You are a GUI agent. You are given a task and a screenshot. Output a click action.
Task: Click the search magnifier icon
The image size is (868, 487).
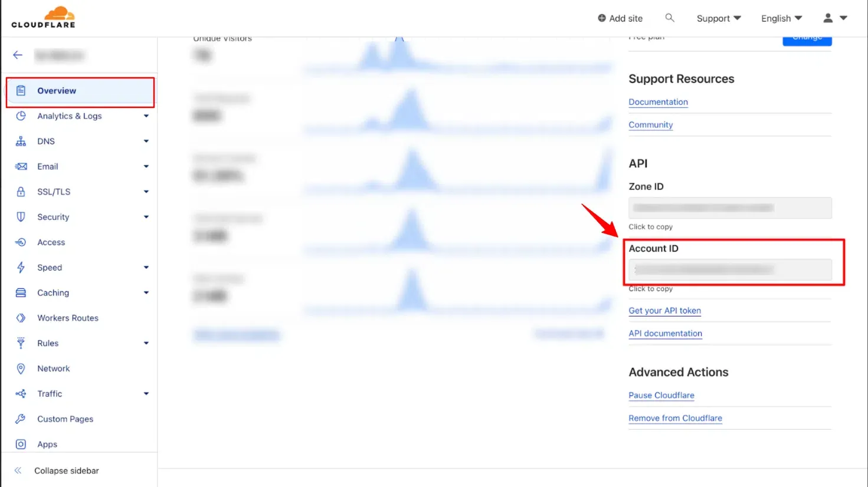tap(670, 18)
